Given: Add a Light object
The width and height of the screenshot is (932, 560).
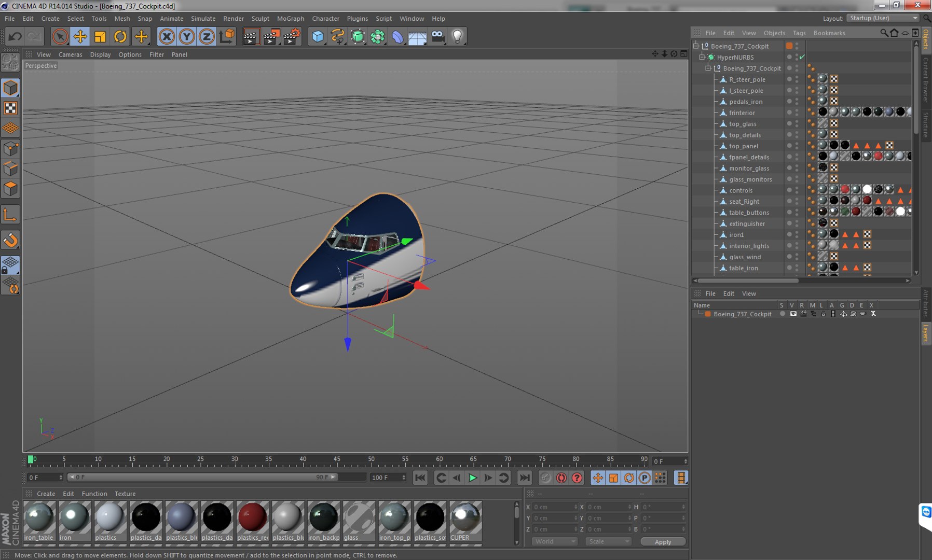Looking at the screenshot, I should (457, 36).
